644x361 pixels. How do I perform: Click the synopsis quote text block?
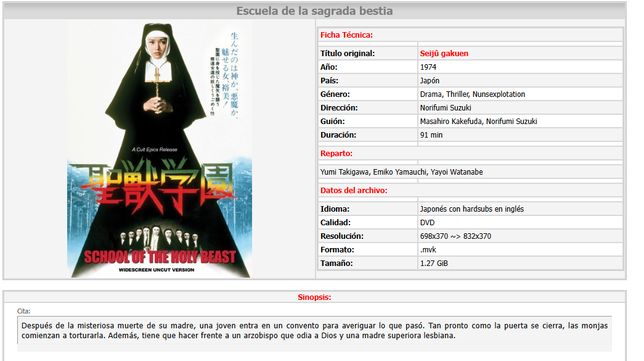click(x=314, y=330)
